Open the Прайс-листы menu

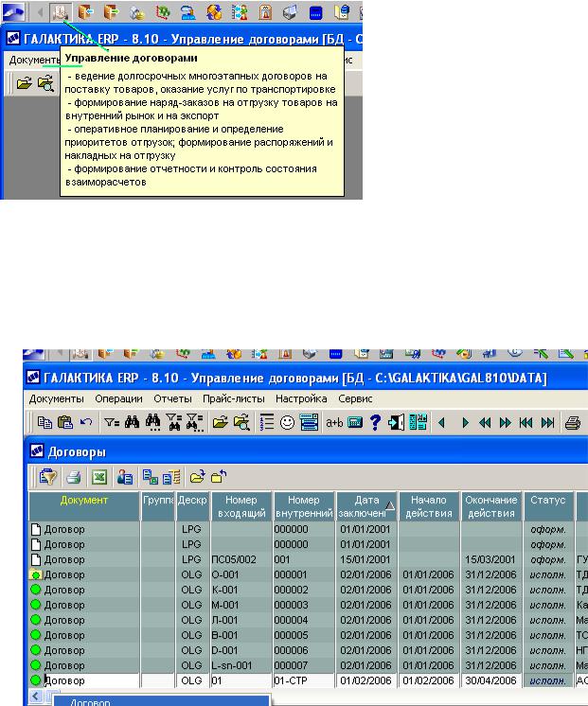(x=233, y=399)
